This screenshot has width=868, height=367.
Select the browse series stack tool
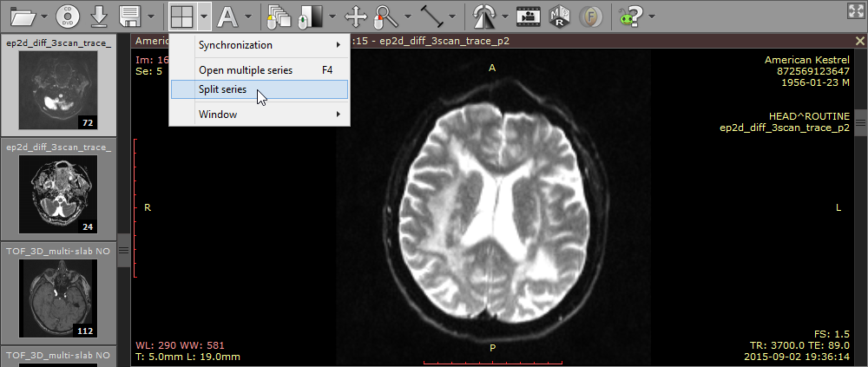pyautogui.click(x=279, y=16)
